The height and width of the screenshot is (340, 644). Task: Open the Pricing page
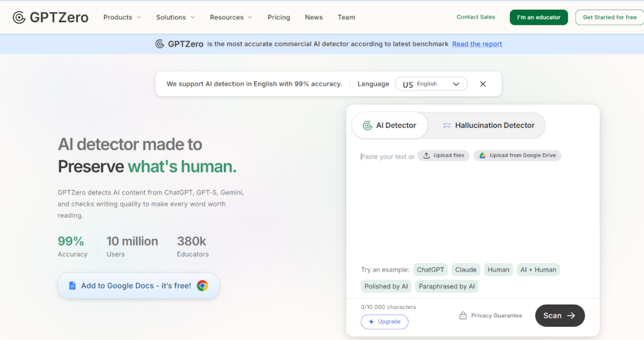click(x=279, y=18)
